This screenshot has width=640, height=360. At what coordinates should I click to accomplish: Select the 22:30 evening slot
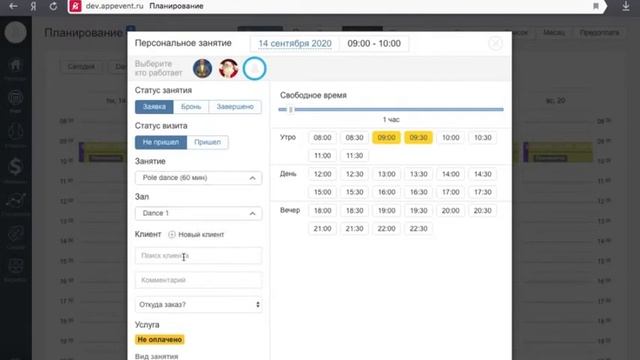click(x=418, y=229)
